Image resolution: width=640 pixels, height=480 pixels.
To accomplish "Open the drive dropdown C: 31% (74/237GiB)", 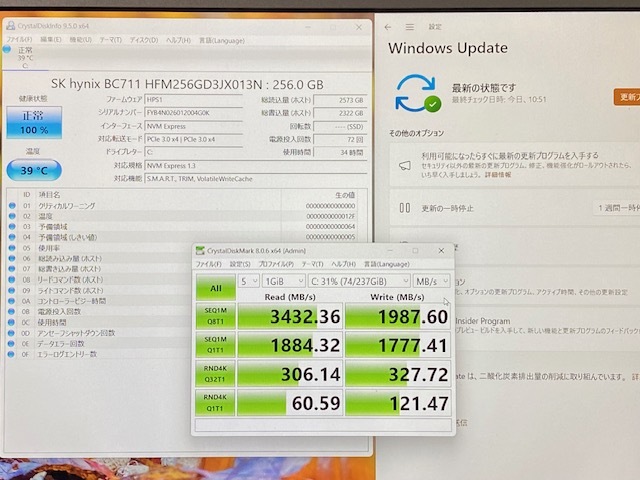I will click(x=359, y=281).
